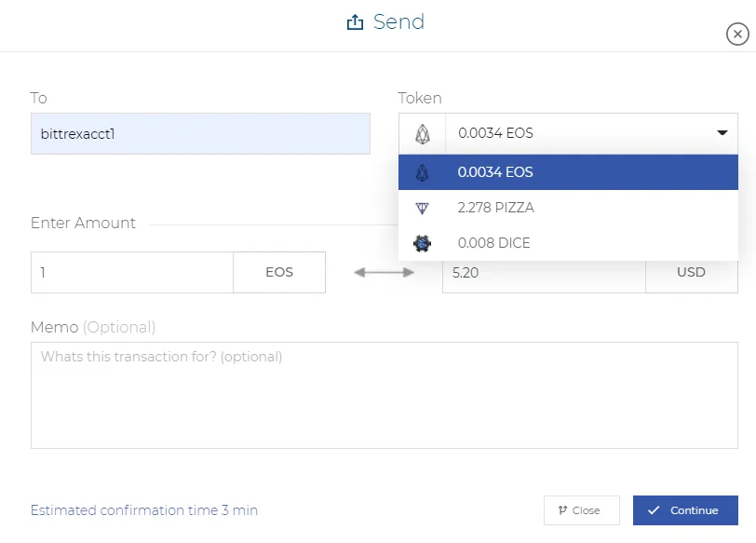The image size is (756, 543).
Task: Click the EOS unit label next to amount
Action: 279,273
